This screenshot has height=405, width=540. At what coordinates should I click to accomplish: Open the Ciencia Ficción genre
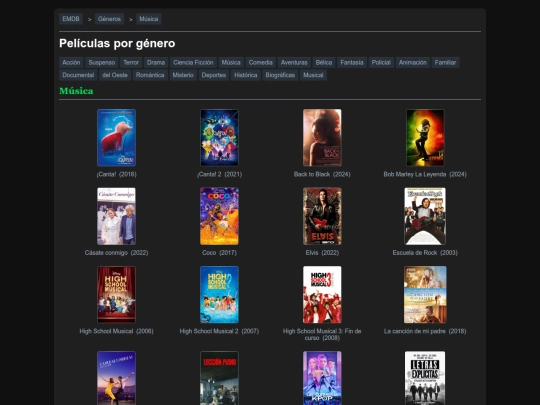coord(193,62)
